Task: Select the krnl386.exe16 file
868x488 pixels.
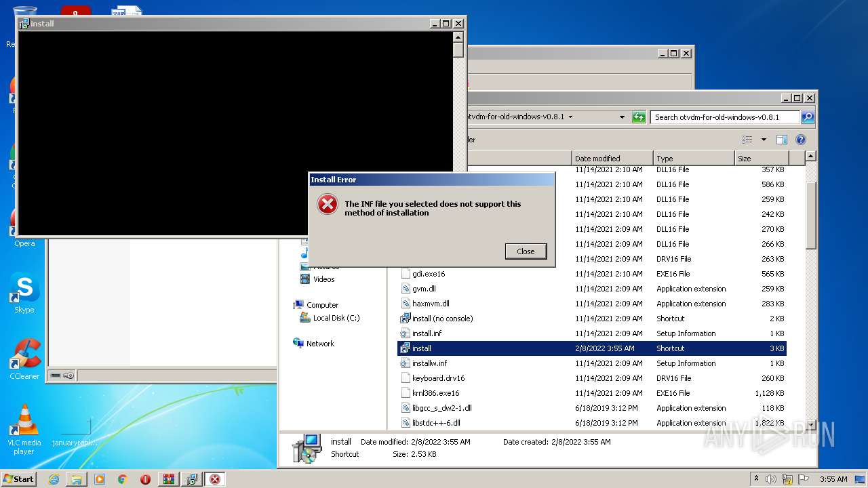Action: coord(435,393)
